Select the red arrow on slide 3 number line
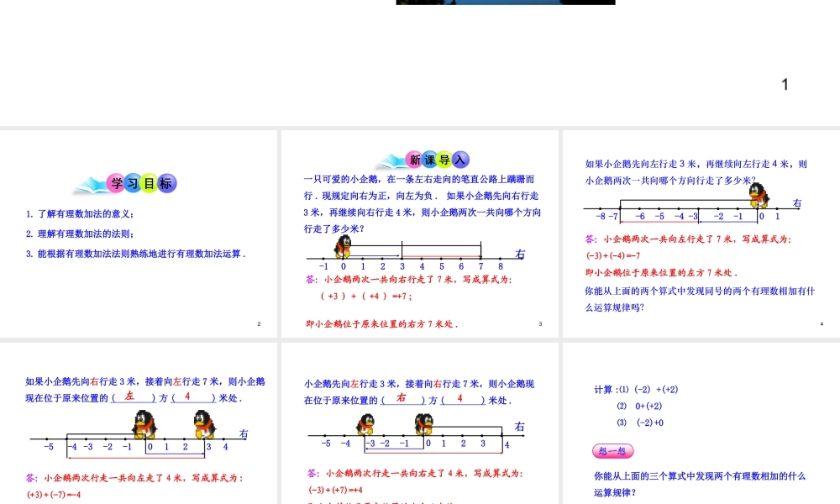 point(442,257)
